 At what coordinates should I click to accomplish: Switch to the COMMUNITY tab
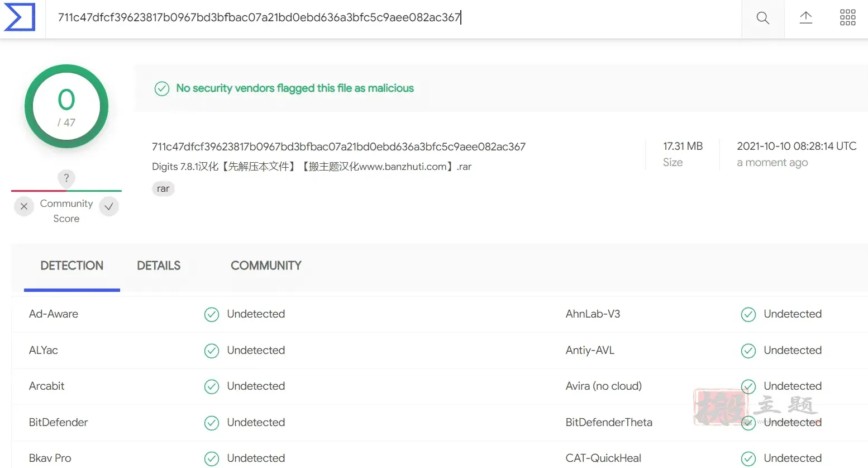266,266
